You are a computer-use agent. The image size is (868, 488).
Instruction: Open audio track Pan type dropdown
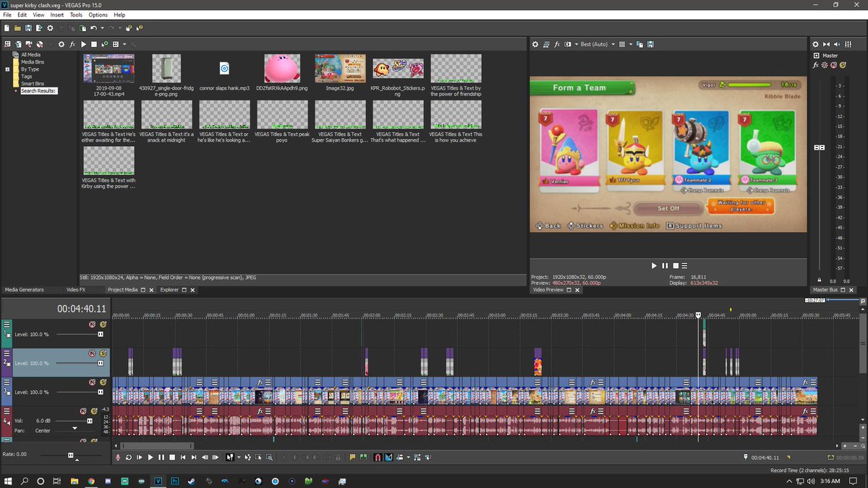75,429
